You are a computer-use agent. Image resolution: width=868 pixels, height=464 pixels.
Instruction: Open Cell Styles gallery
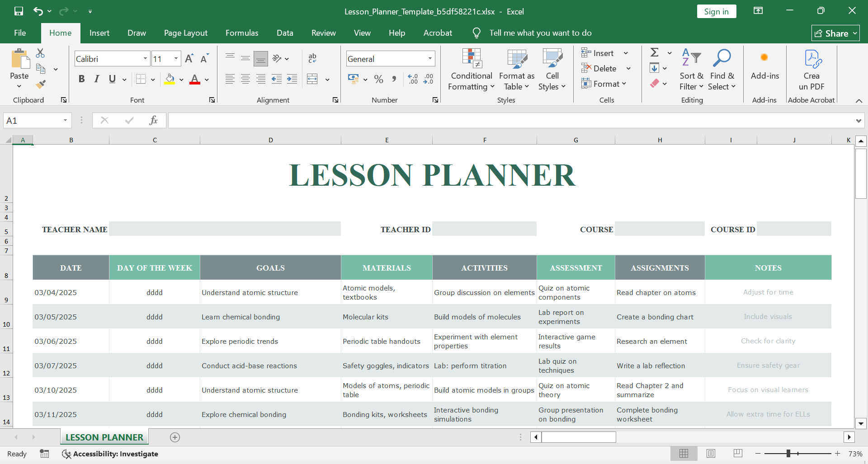[x=552, y=69]
